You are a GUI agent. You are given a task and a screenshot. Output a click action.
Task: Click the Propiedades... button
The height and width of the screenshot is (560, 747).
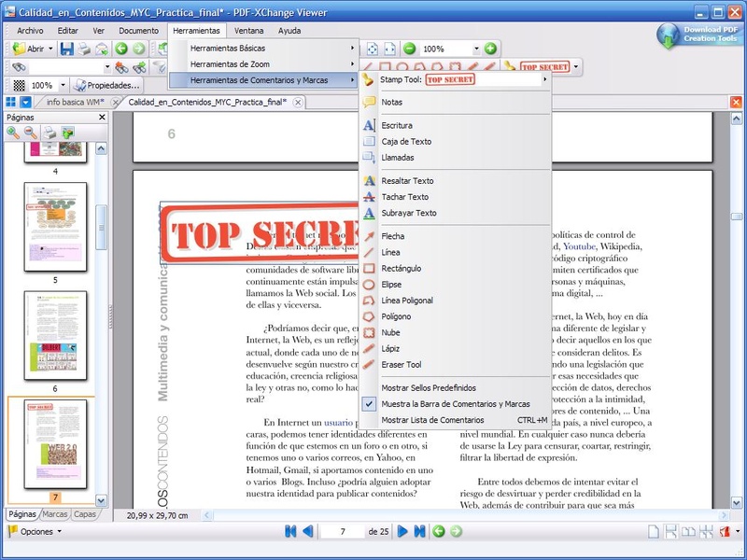coord(107,85)
